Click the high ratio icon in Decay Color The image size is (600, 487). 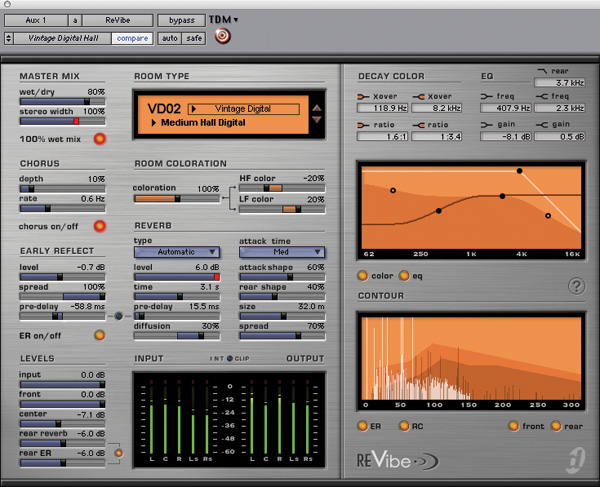click(x=418, y=125)
